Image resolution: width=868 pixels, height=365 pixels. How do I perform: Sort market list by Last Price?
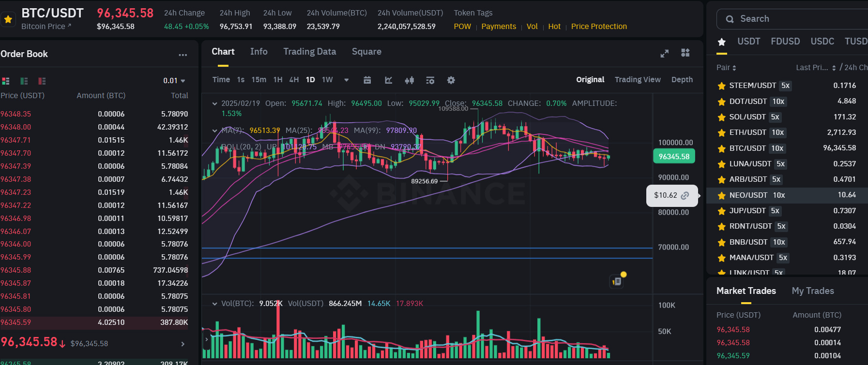point(816,68)
